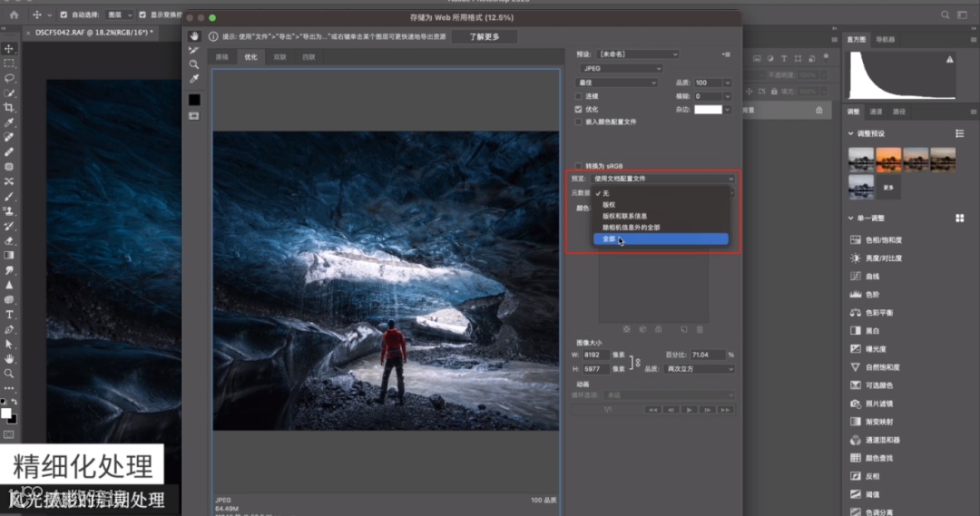Open the 预览 使用文档配置文件 dropdown

pos(662,179)
